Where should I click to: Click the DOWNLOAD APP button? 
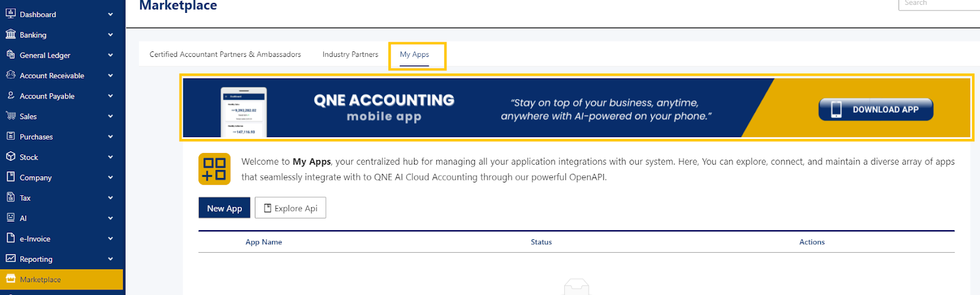[876, 110]
